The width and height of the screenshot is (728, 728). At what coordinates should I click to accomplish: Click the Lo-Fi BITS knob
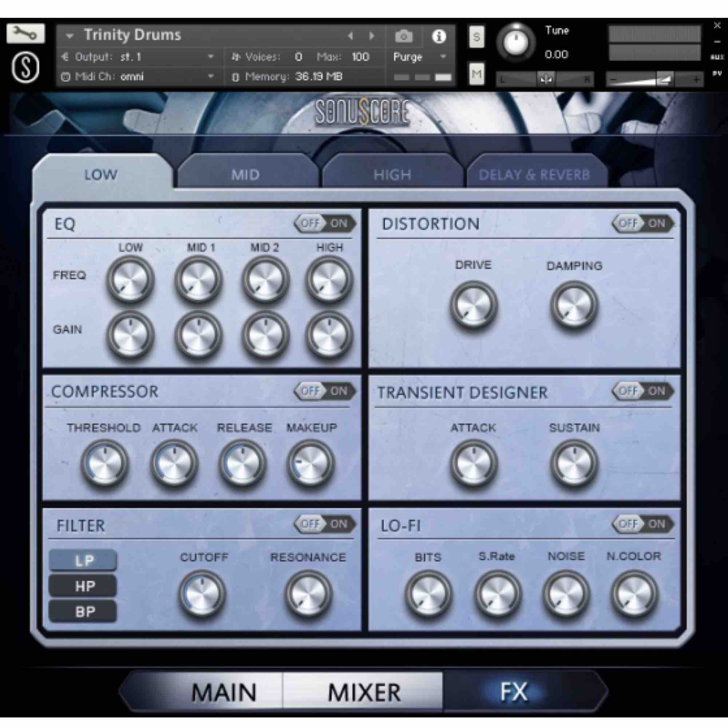(x=428, y=593)
